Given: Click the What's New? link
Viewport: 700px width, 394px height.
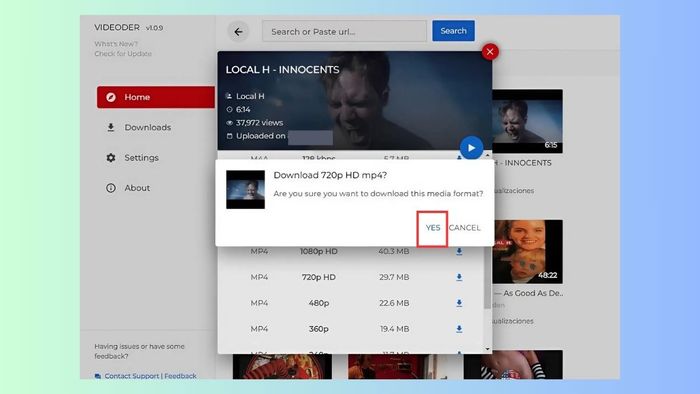Looking at the screenshot, I should (116, 44).
